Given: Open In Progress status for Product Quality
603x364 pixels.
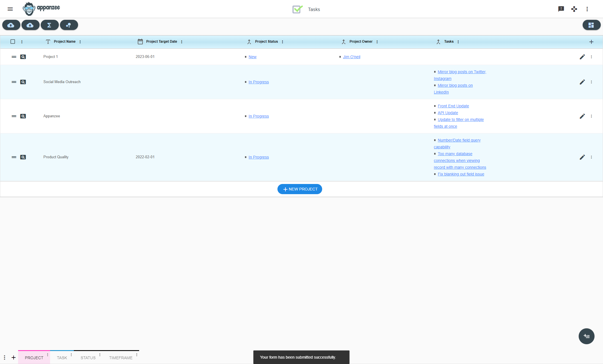Looking at the screenshot, I should point(259,157).
